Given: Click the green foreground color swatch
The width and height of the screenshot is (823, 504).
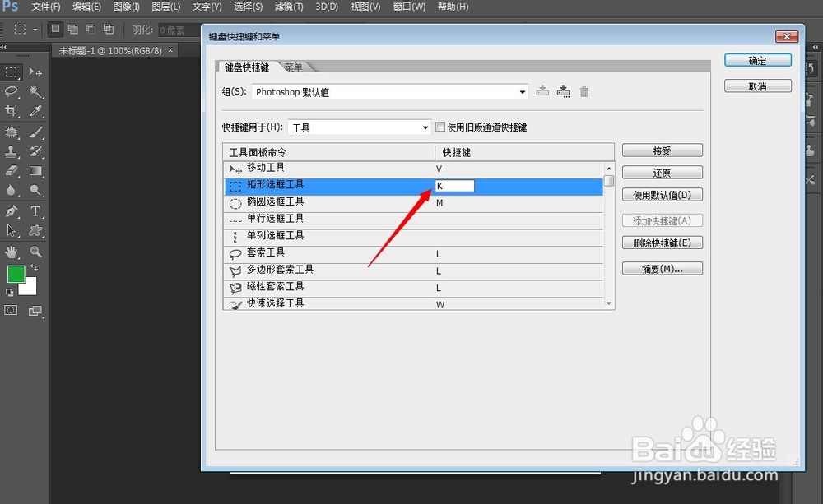Looking at the screenshot, I should pyautogui.click(x=18, y=275).
